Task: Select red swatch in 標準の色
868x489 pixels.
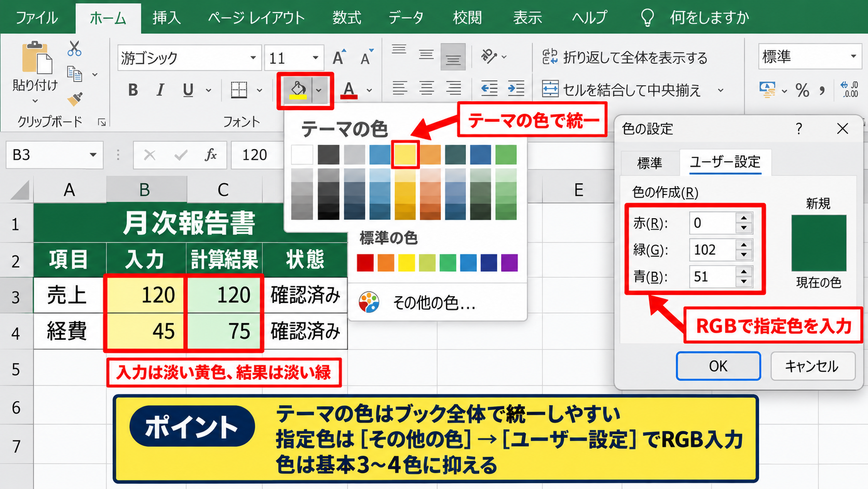Action: click(365, 263)
